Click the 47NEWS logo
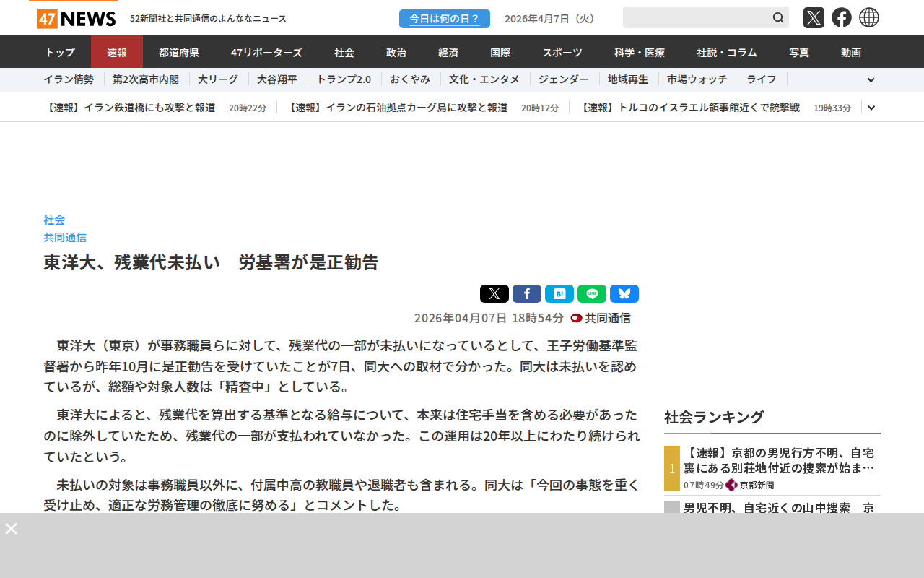 (x=76, y=18)
